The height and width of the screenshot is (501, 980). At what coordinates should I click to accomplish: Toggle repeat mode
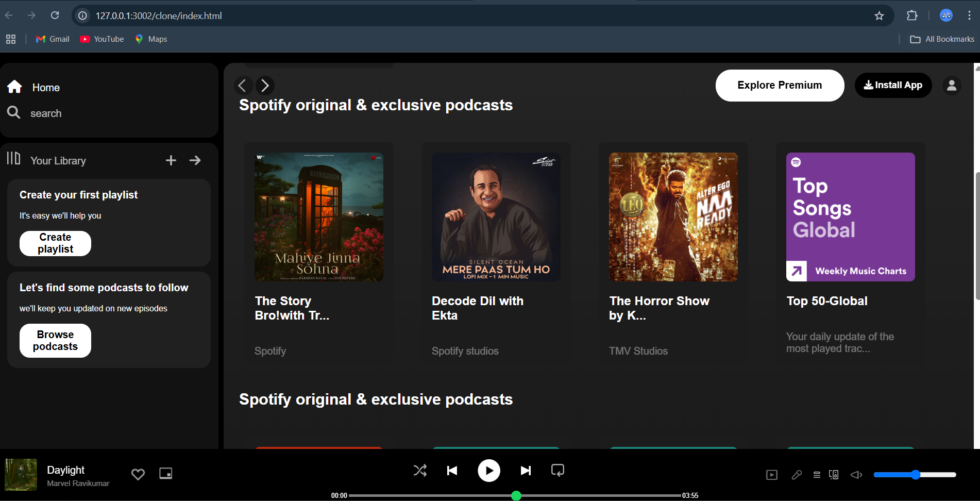coord(557,470)
